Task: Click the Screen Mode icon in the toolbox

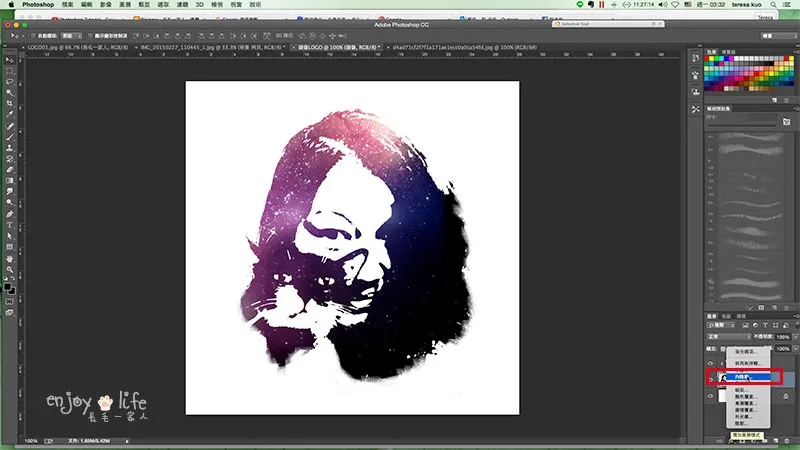Action: 10,312
